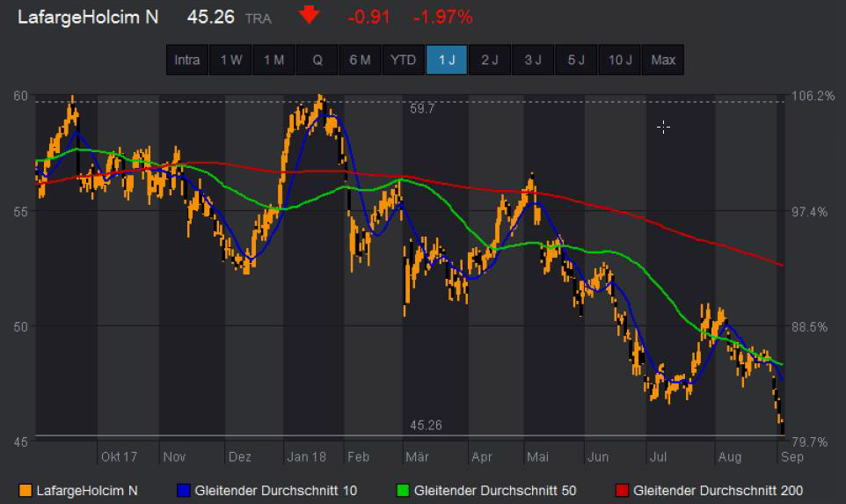Click the Gleitender Durchschnitt 10 legend label

click(x=276, y=491)
